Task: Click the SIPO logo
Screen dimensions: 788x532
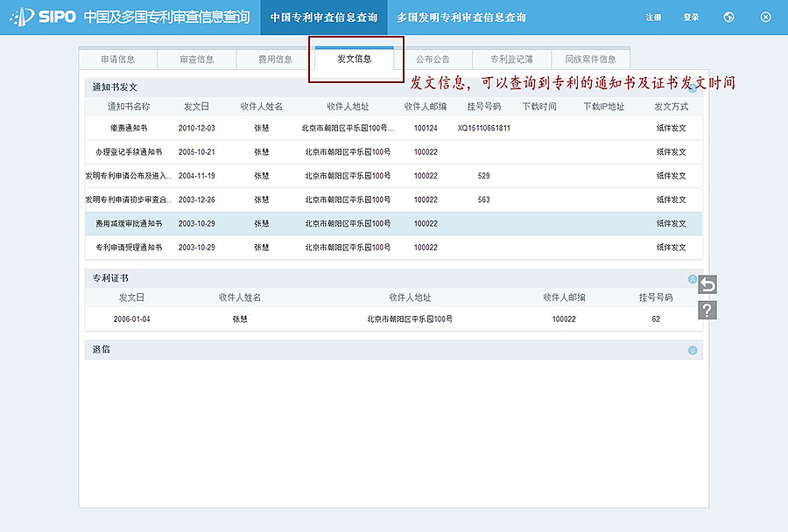Action: (x=44, y=17)
